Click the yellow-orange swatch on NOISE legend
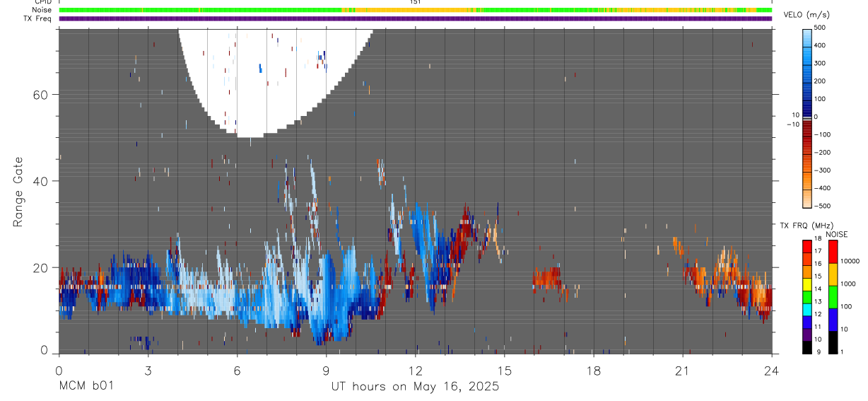 coord(833,274)
